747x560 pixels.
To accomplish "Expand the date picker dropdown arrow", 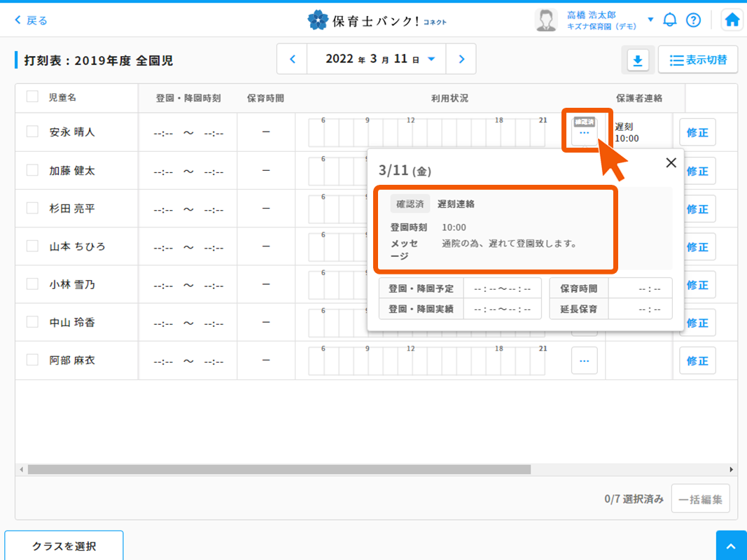I will click(x=431, y=59).
